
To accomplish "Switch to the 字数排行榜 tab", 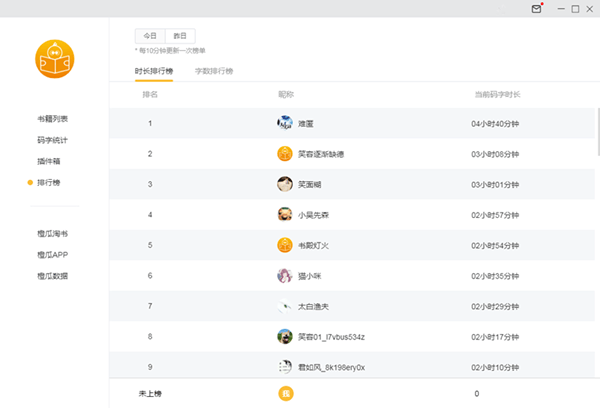I will click(214, 71).
